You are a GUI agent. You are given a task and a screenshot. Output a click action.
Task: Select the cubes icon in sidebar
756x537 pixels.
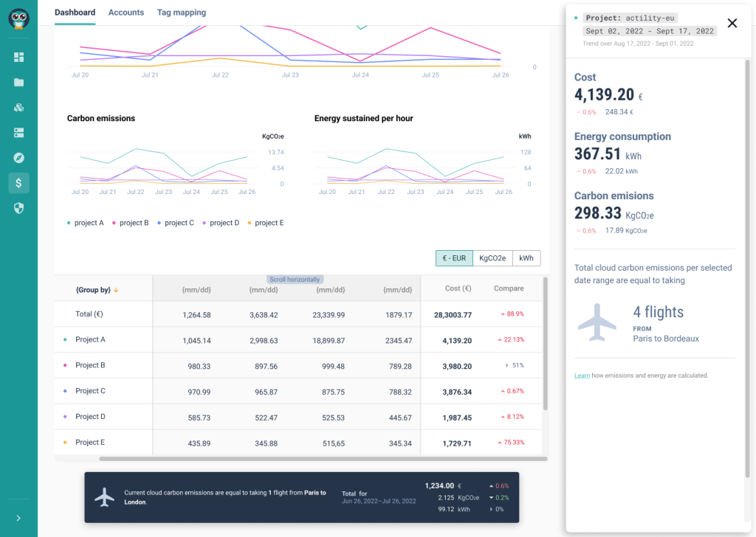pos(18,108)
